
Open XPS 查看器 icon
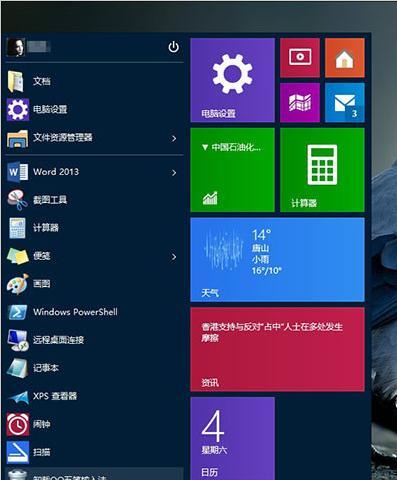18,397
